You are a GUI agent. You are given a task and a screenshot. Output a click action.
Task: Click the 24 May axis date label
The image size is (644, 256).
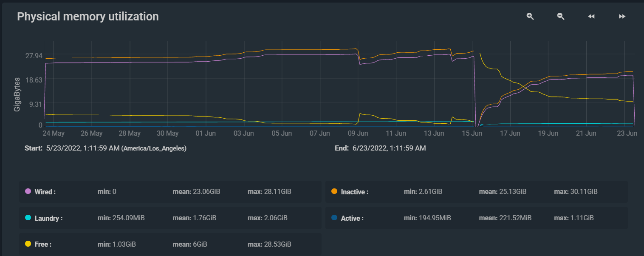[54, 134]
